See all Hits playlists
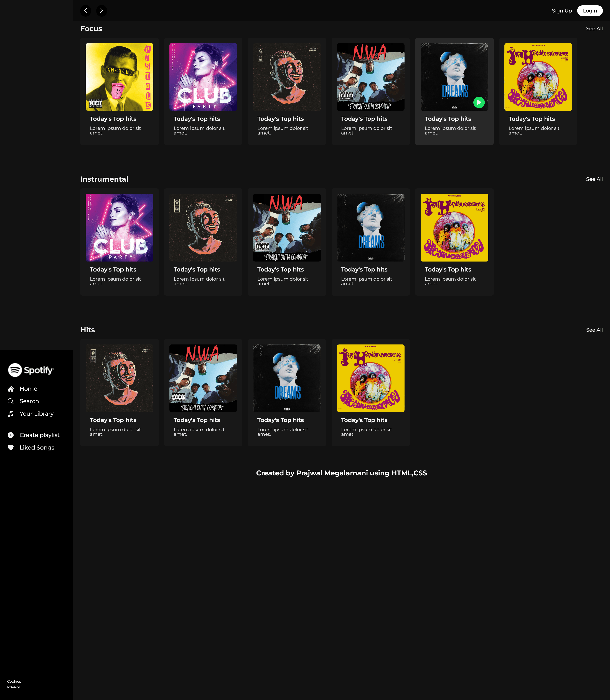The image size is (610, 700). [x=594, y=330]
